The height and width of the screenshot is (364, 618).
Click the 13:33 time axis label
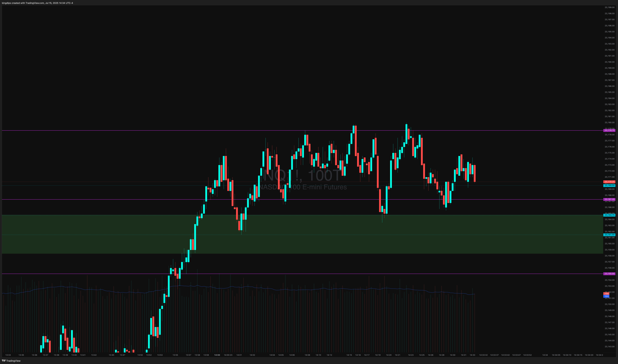click(8, 355)
